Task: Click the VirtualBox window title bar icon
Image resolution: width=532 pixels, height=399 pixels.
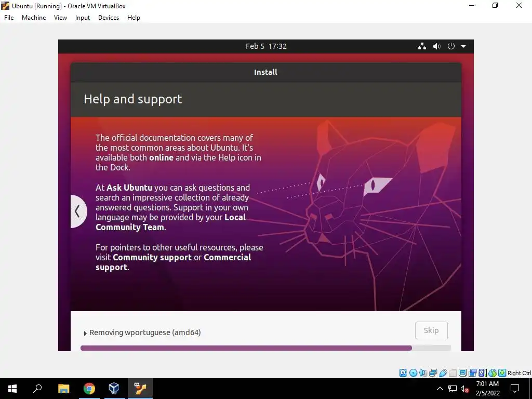Action: pos(5,6)
